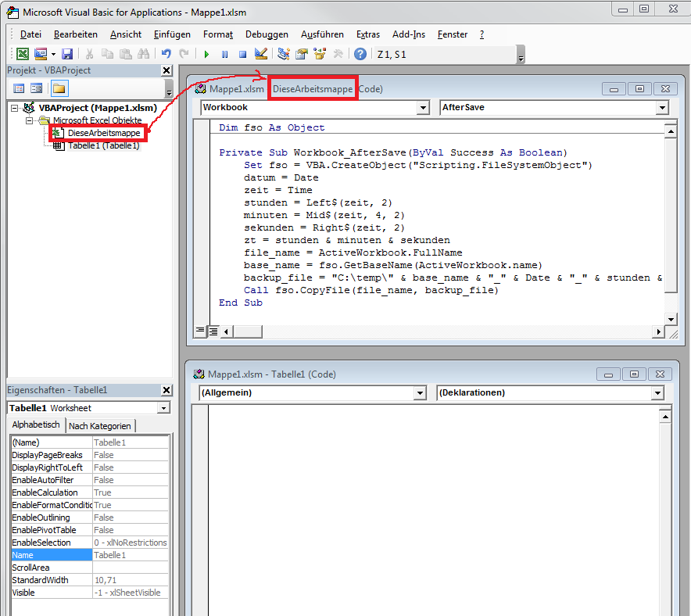Screen dimensions: 691x616
Task: Open the (Allgemein) dropdown in Tabelle1 window
Action: point(420,393)
